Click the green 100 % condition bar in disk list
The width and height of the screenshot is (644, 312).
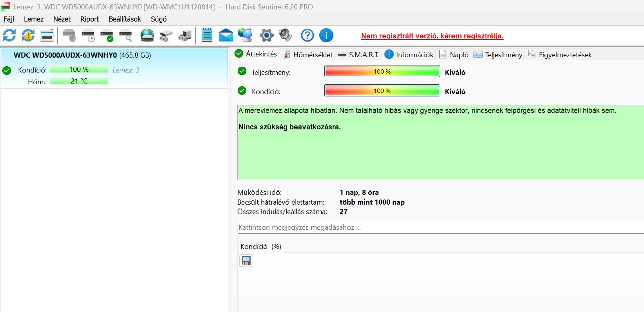(x=79, y=69)
